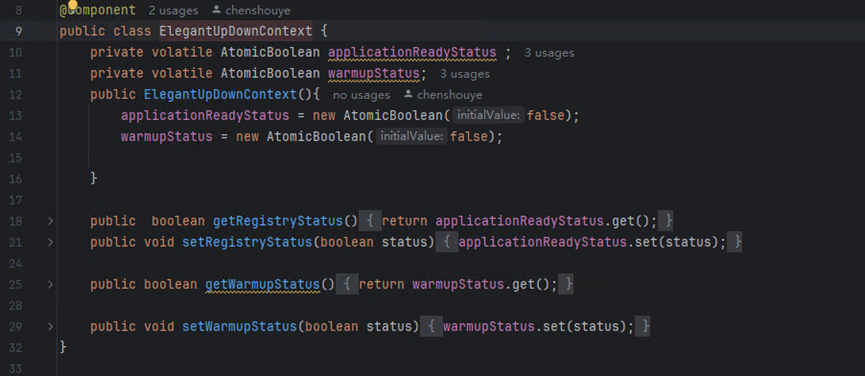The image size is (865, 376).
Task: Click the initialValue hint on line 13
Action: (488, 116)
